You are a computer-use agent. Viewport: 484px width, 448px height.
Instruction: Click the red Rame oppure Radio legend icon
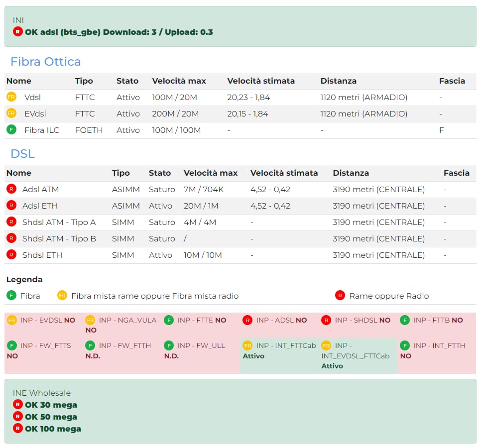[340, 296]
